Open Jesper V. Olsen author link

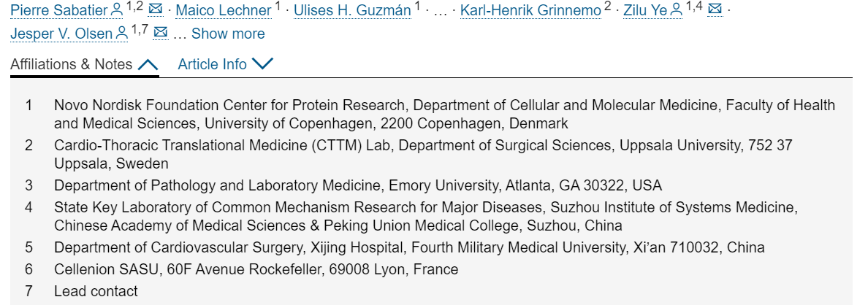click(61, 34)
